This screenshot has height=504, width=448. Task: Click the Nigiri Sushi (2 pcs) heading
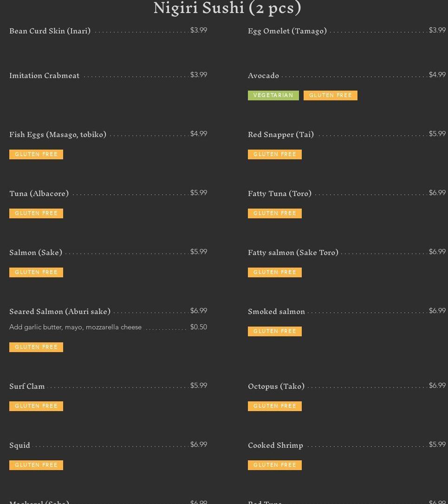pos(227,8)
